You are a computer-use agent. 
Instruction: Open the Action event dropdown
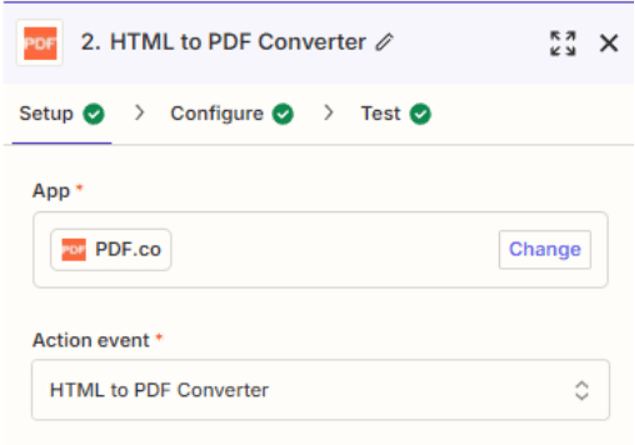tap(320, 390)
